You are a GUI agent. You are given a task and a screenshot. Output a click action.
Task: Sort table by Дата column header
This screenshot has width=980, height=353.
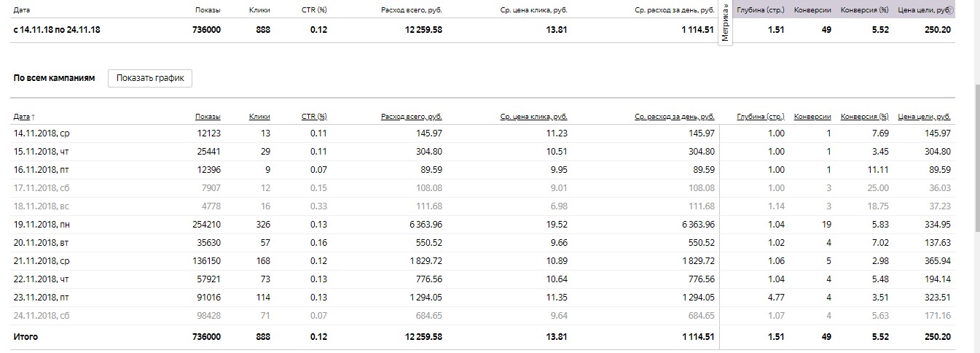[24, 117]
